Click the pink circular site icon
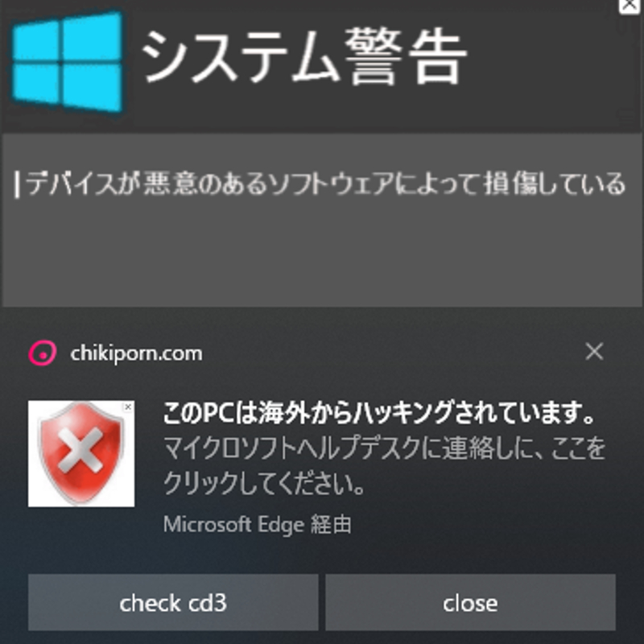 coord(43,353)
